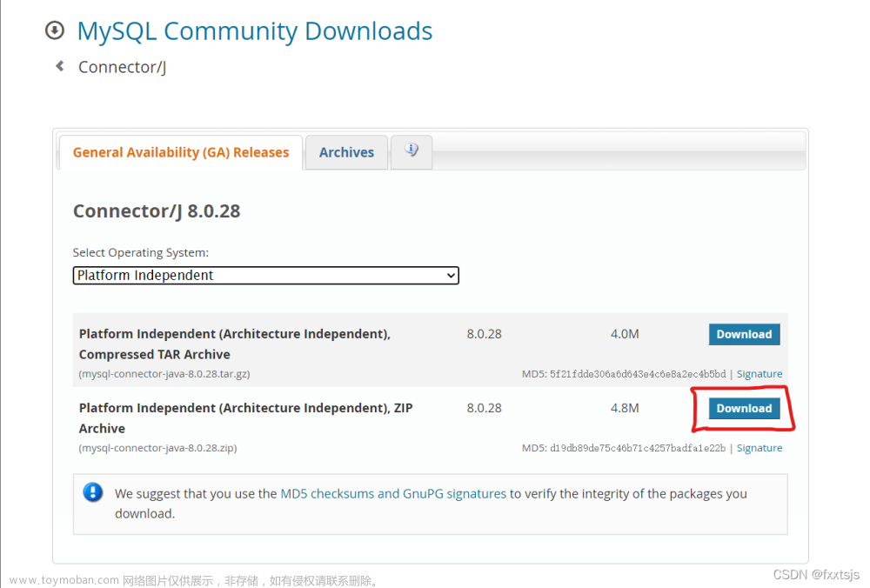Screen dimensions: 870x588
Task: Open Signature link for the tar.gz file
Action: pos(759,374)
